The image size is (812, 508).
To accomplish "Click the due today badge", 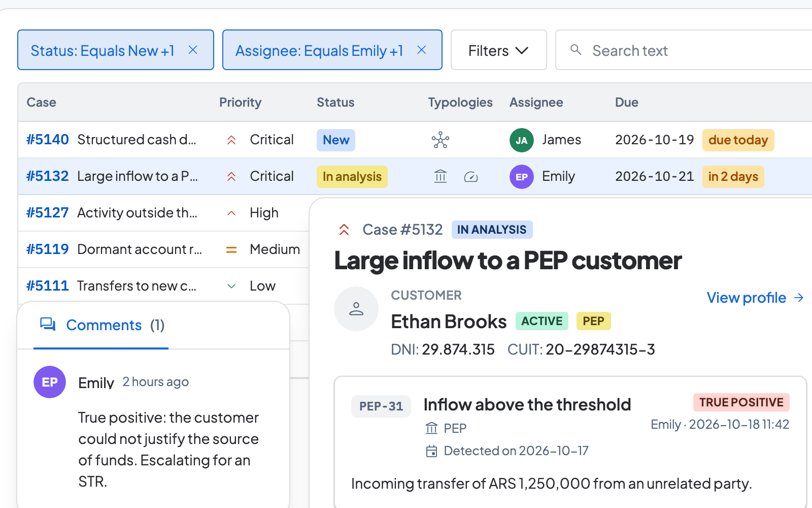I will pyautogui.click(x=738, y=140).
